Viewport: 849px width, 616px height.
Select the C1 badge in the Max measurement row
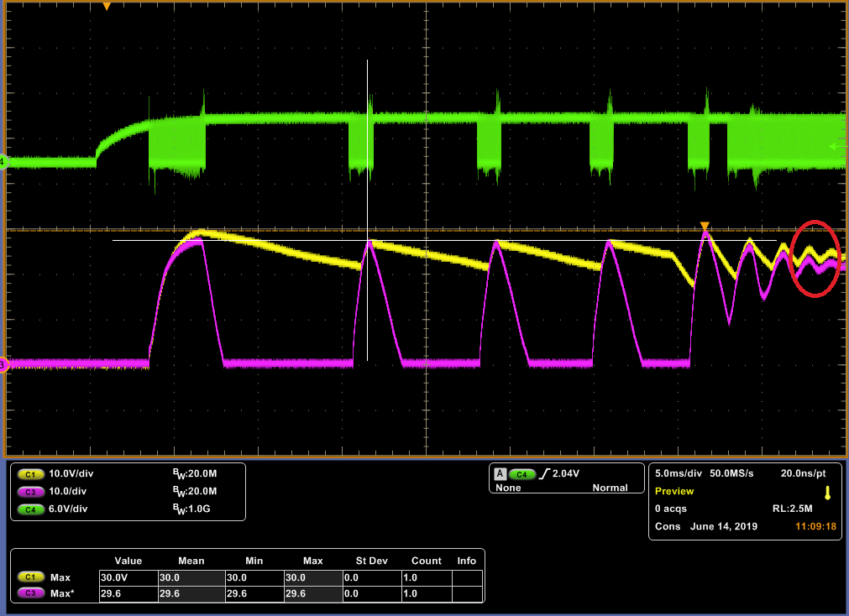point(31,577)
